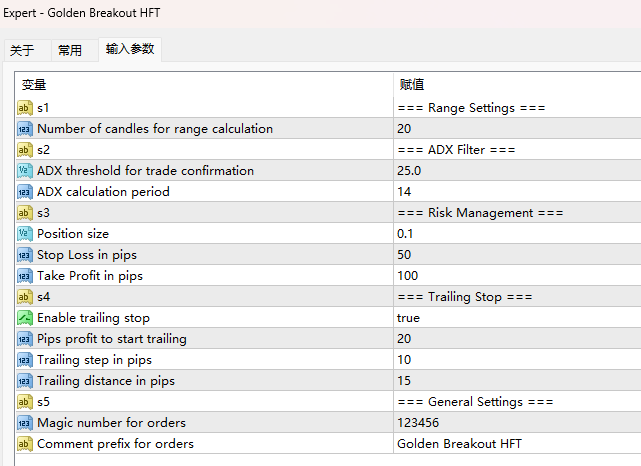This screenshot has width=641, height=466.
Task: Click the double-type icon for ADX threshold
Action: pos(25,171)
